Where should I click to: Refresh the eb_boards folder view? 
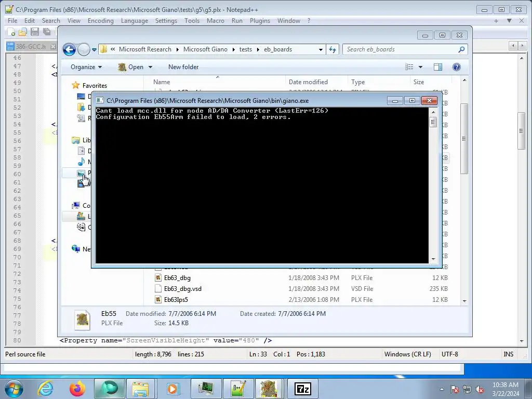[x=332, y=49]
